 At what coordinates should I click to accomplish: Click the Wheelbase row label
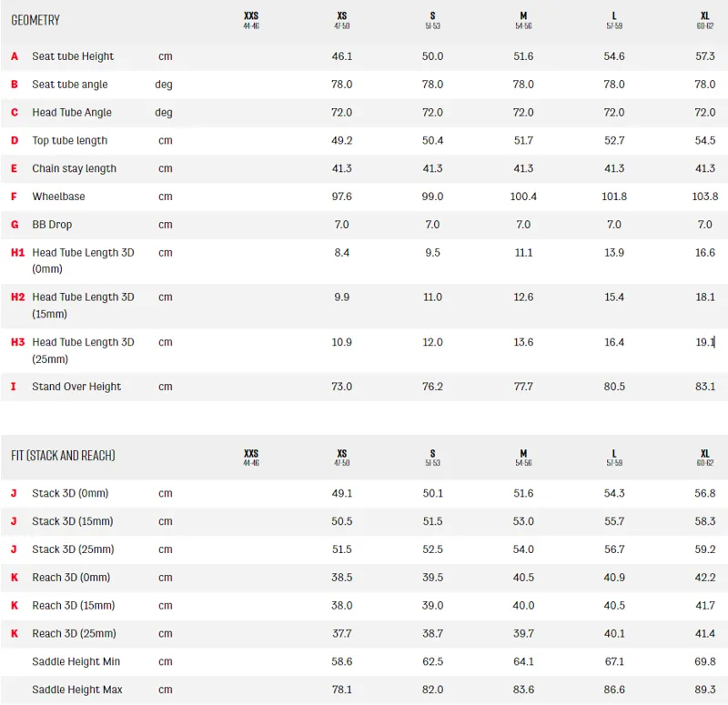click(58, 196)
